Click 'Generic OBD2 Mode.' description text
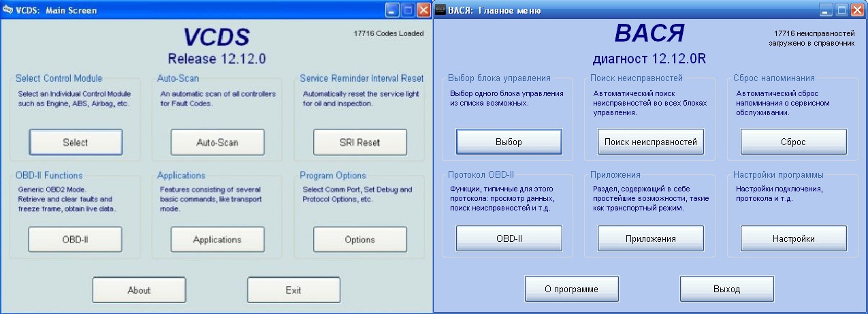 pos(51,189)
